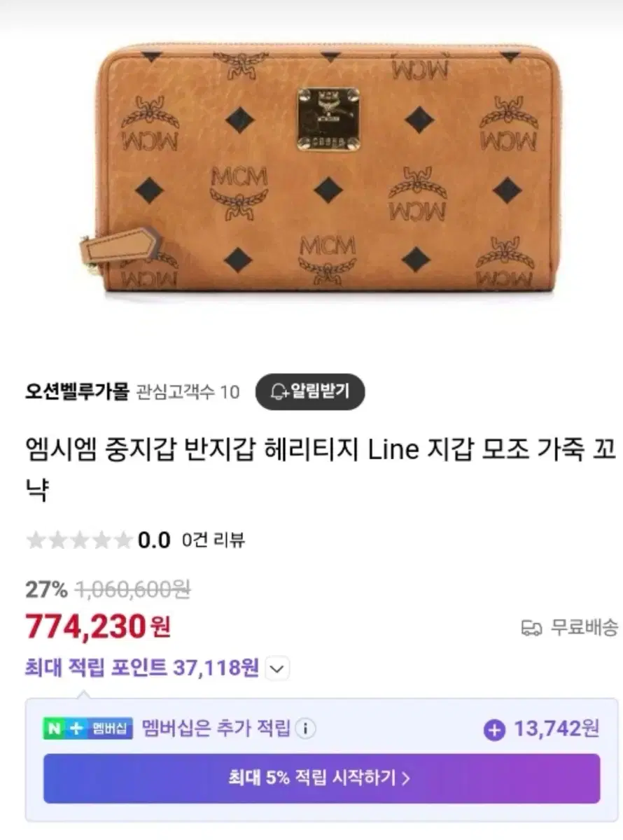Viewport: 623px width, 840px height.
Task: Click the 최대 적립 포인트 37,118원 text
Action: [142, 668]
